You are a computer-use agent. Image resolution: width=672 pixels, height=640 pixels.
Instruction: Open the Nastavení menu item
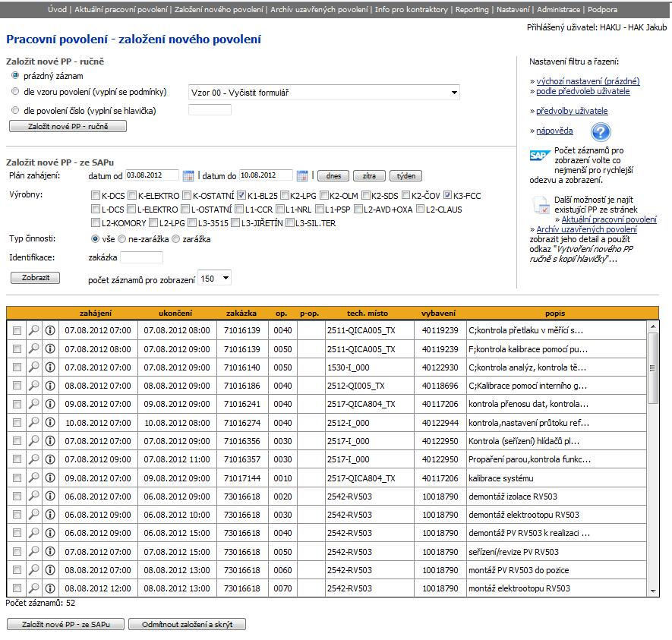513,9
